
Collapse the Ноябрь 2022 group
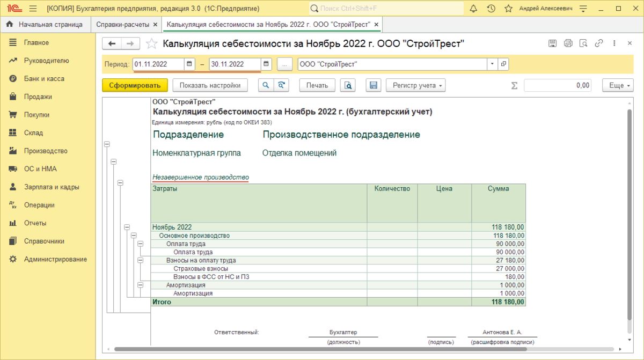pyautogui.click(x=127, y=227)
